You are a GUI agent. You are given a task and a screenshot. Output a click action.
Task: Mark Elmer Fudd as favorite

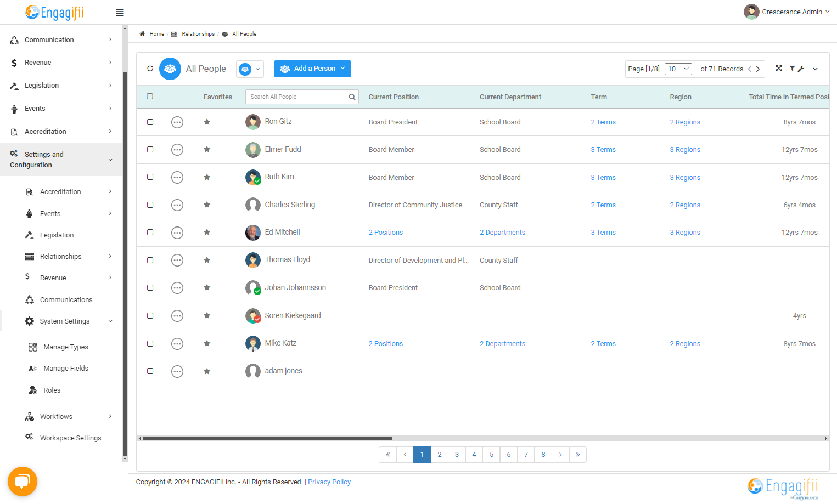[x=207, y=149]
